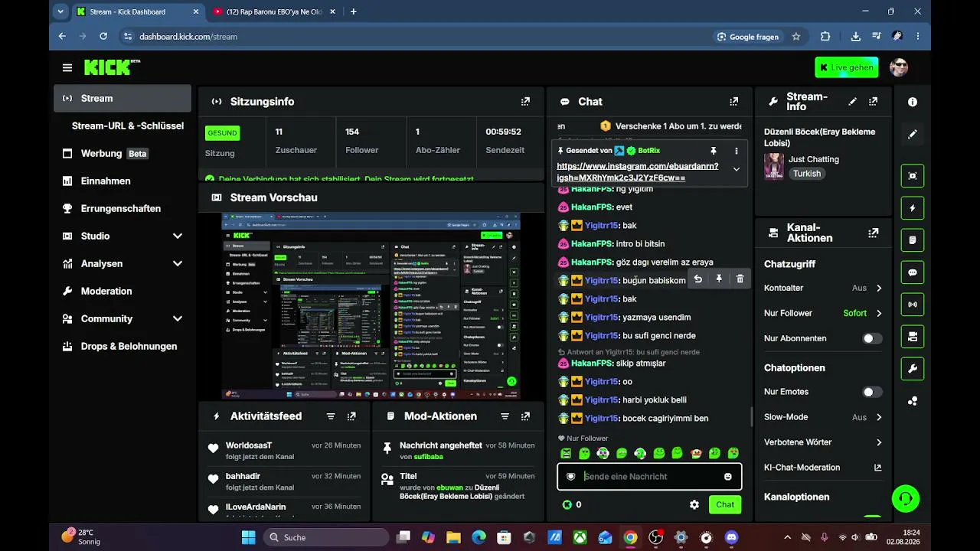Open the Windows Start menu

click(248, 537)
